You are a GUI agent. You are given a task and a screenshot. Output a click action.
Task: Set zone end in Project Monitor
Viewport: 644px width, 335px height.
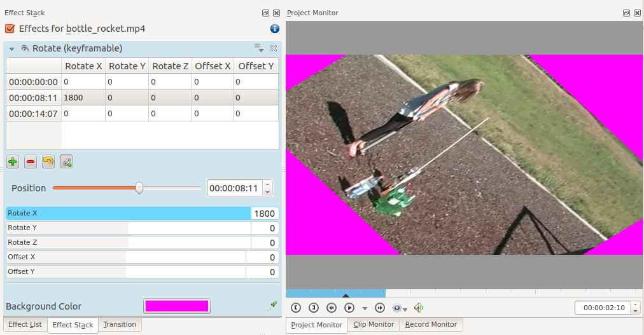pos(314,308)
